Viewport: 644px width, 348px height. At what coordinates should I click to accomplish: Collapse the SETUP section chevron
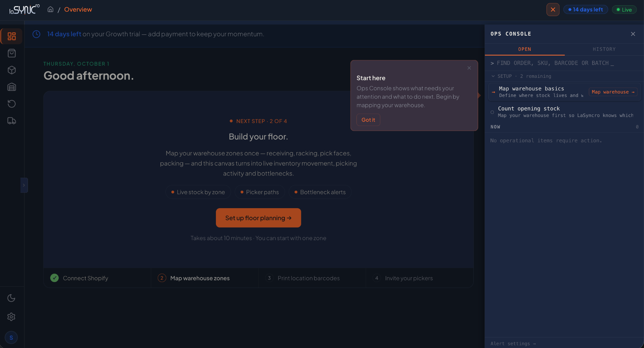point(493,76)
